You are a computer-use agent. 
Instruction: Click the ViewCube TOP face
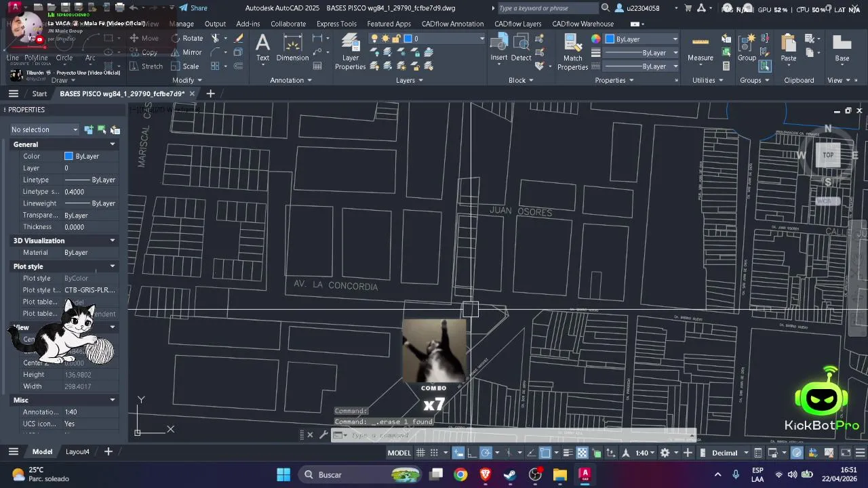tap(828, 155)
